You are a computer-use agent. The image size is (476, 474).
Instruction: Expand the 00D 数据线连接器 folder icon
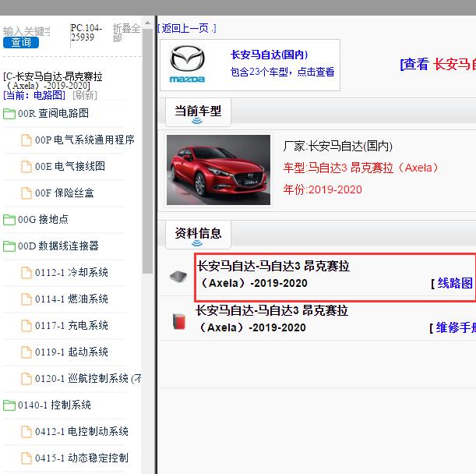(x=9, y=246)
